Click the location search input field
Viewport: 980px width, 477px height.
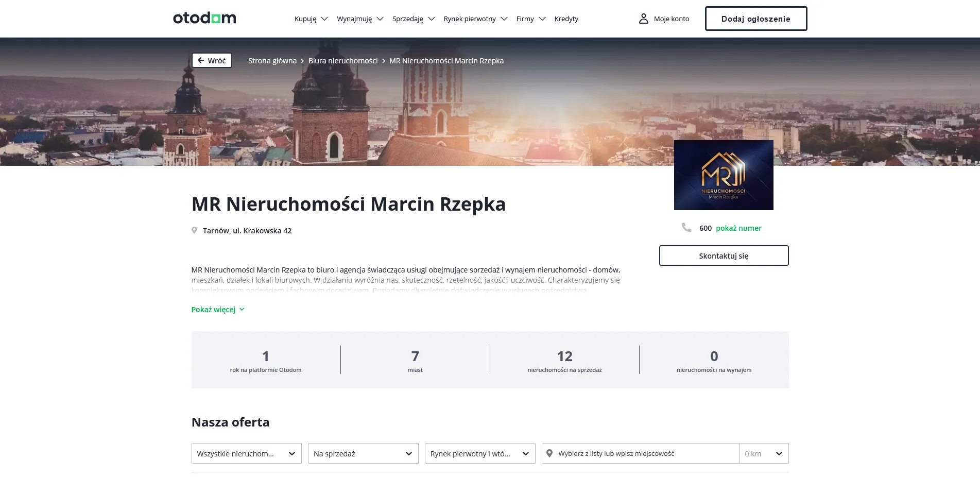pos(641,453)
